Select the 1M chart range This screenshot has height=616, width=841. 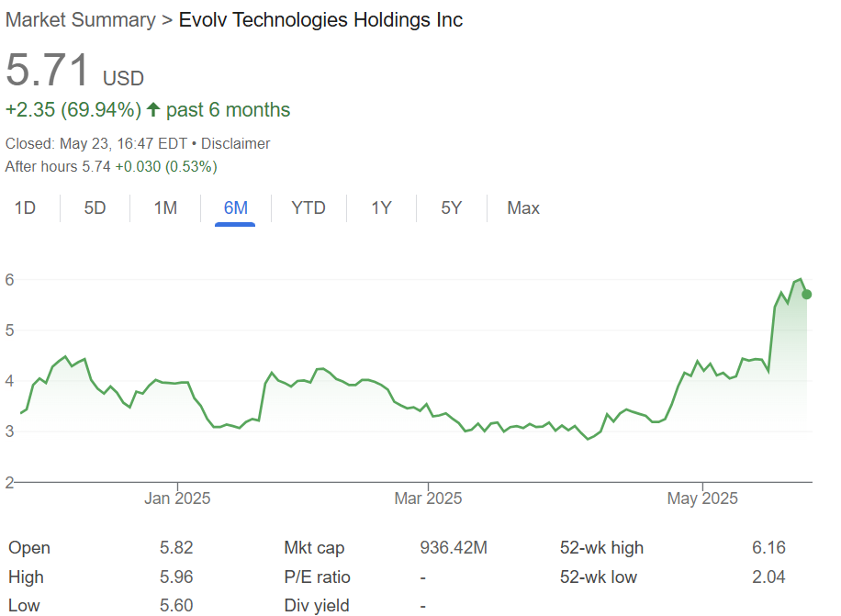click(x=165, y=208)
